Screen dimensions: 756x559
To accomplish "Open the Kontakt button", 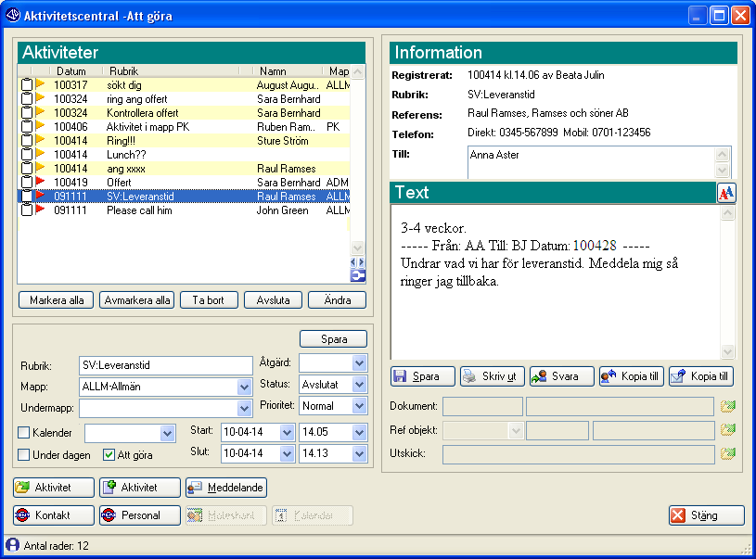I will (54, 515).
